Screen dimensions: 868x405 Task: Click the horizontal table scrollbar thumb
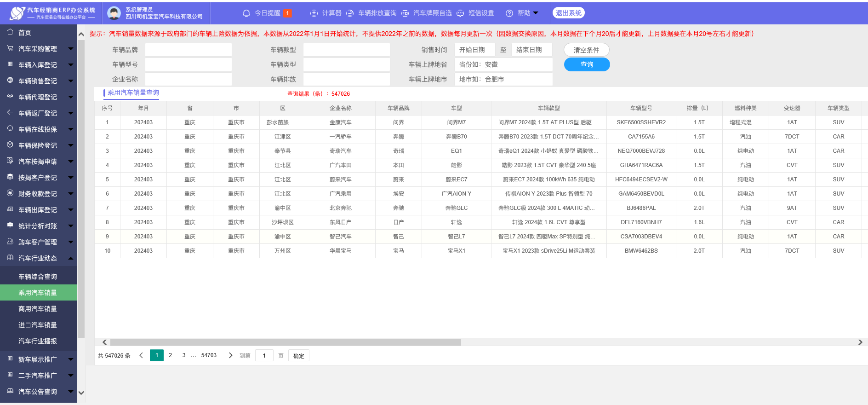pyautogui.click(x=286, y=342)
